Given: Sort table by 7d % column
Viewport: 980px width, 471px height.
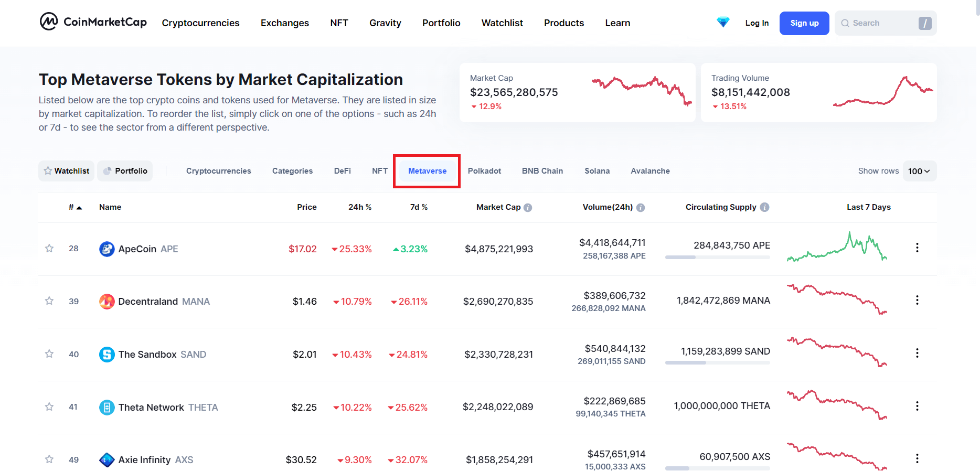Looking at the screenshot, I should pos(419,207).
